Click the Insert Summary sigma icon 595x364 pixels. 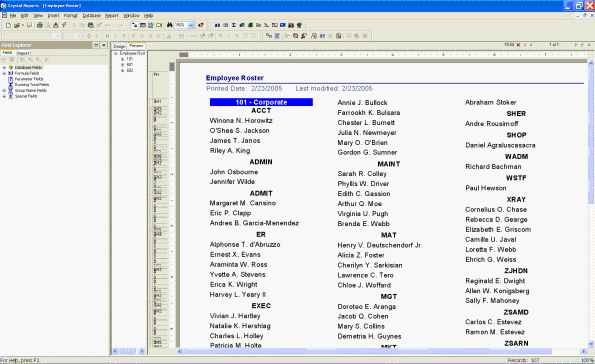(x=234, y=25)
